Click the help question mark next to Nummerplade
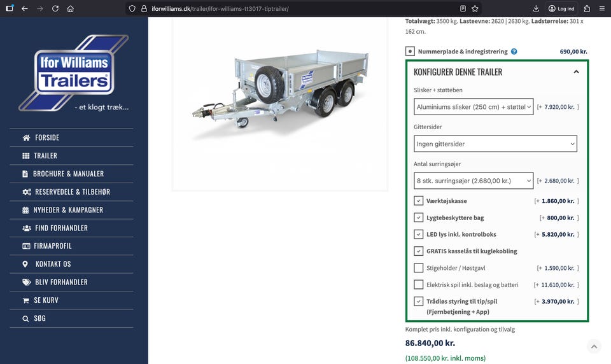 coord(514,52)
